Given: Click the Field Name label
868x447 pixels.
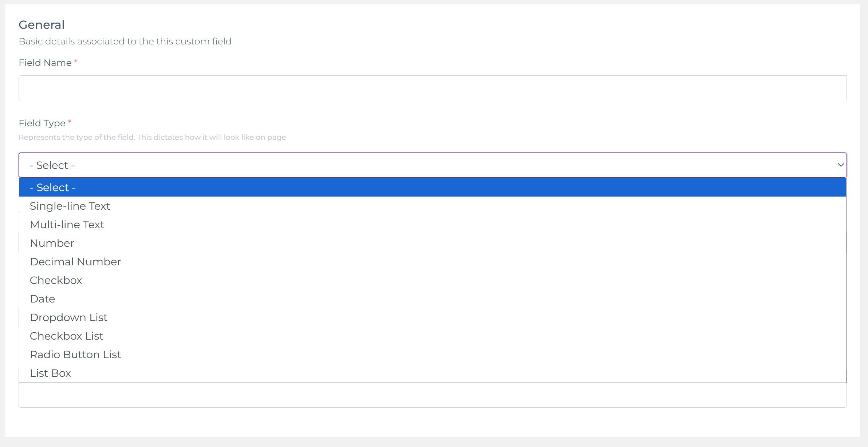Looking at the screenshot, I should pyautogui.click(x=45, y=63).
